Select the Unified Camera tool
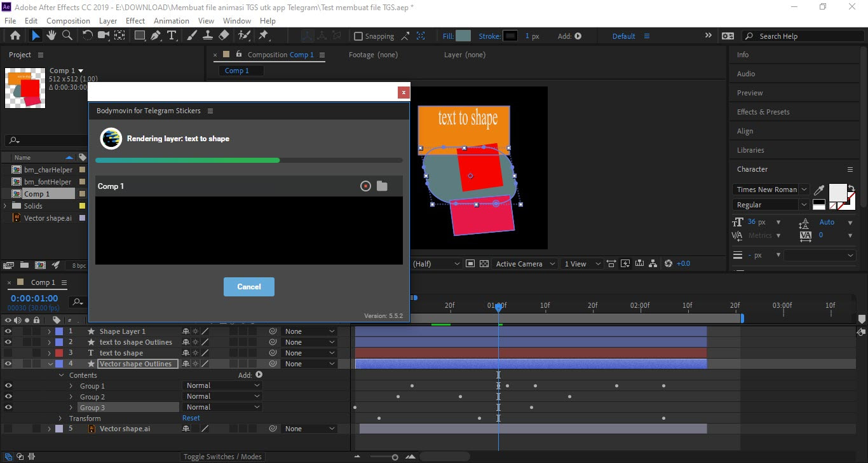The width and height of the screenshot is (868, 463). (103, 36)
